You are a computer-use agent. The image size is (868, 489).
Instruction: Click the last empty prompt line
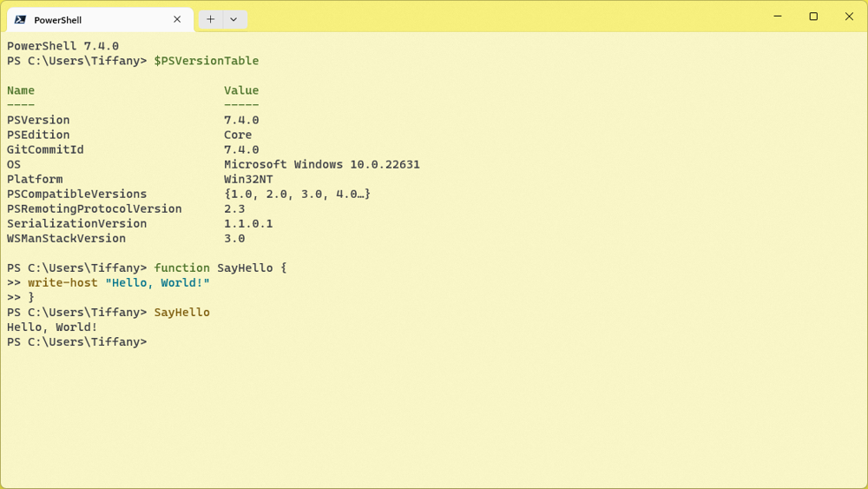point(77,342)
